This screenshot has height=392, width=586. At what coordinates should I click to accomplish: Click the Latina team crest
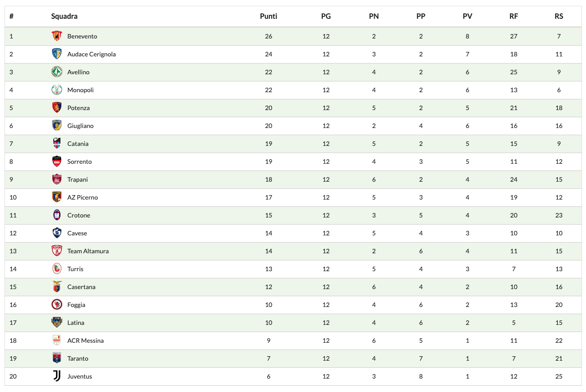[56, 323]
